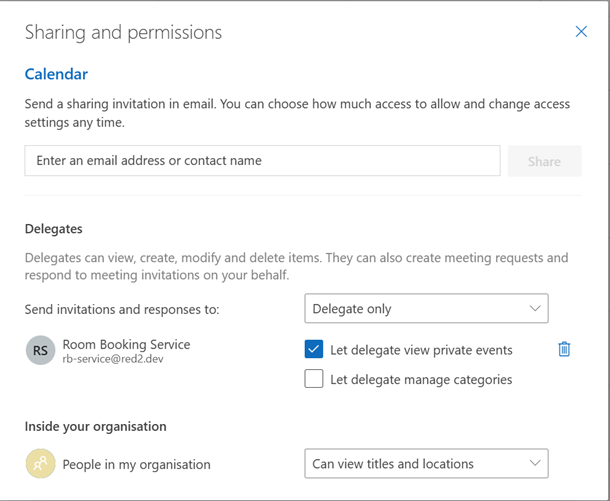Screen dimensions: 610x501
Task: Open Can view titles and locations dropdown
Action: pos(426,464)
